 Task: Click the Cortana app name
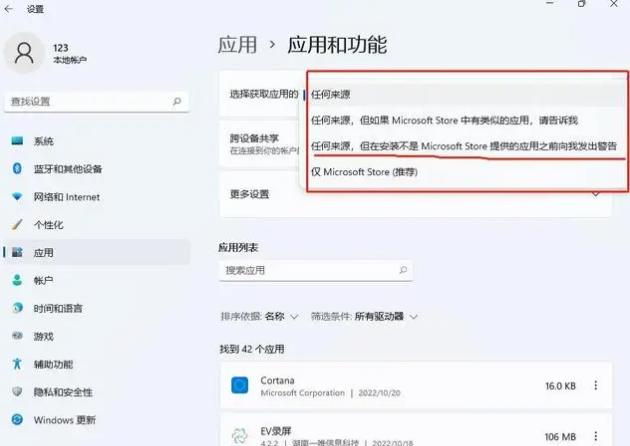pyautogui.click(x=277, y=380)
